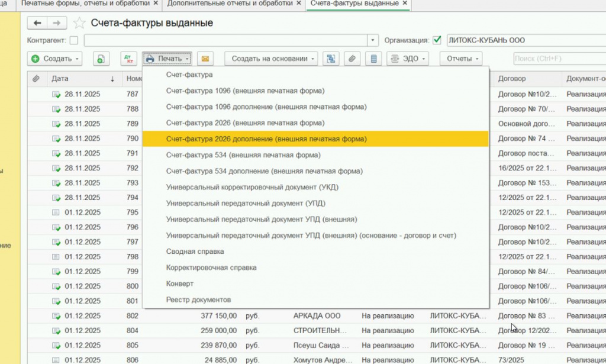Click the forward navigation arrow

[57, 23]
